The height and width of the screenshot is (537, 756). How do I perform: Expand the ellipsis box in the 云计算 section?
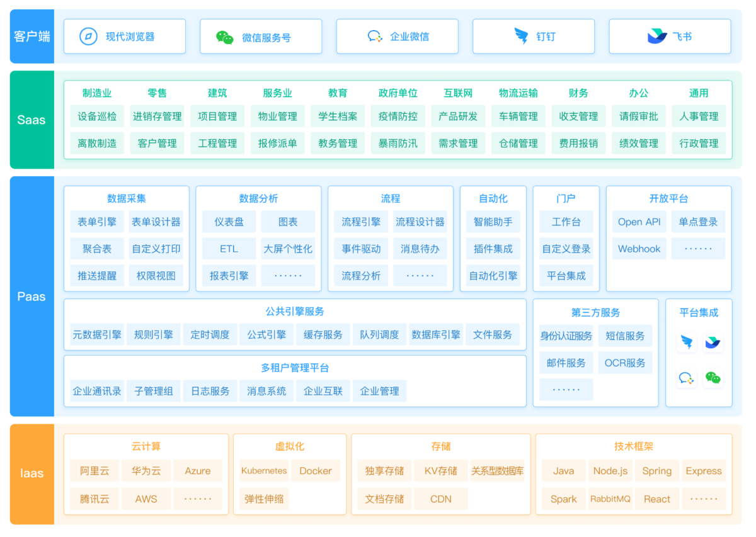(x=198, y=499)
